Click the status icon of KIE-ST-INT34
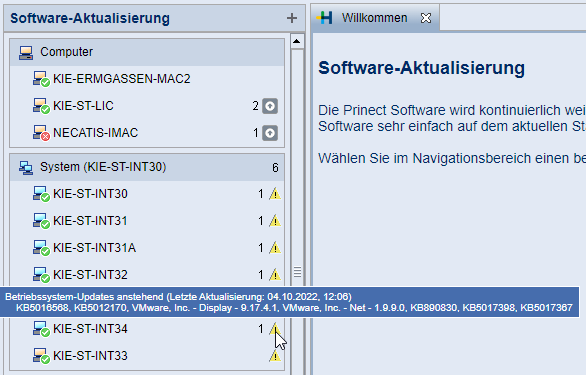 (x=41, y=329)
